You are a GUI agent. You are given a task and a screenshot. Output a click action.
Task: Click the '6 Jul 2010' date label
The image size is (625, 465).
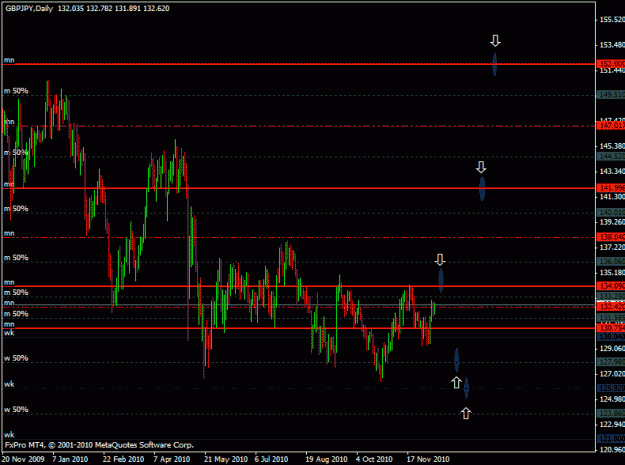[271, 459]
